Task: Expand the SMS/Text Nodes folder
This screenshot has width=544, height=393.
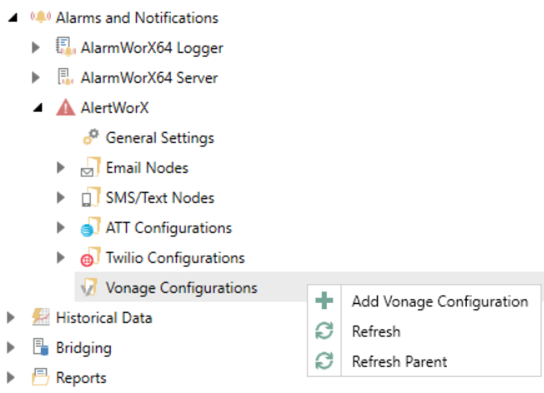Action: (61, 197)
